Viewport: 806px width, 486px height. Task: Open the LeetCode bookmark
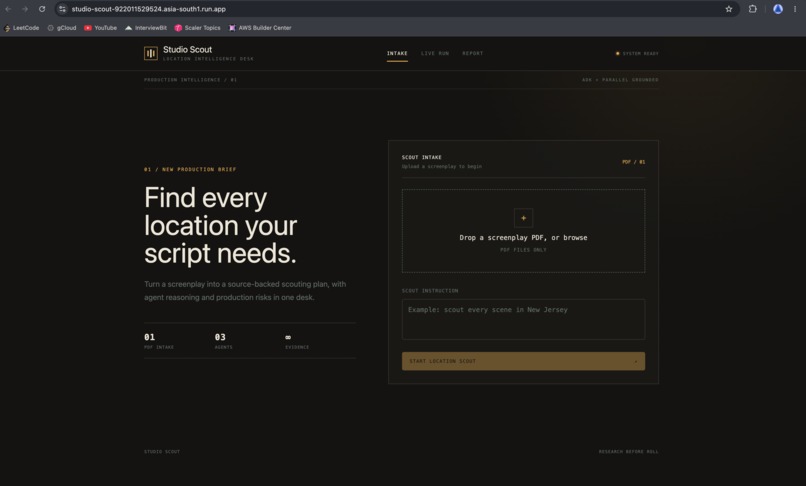[x=22, y=28]
